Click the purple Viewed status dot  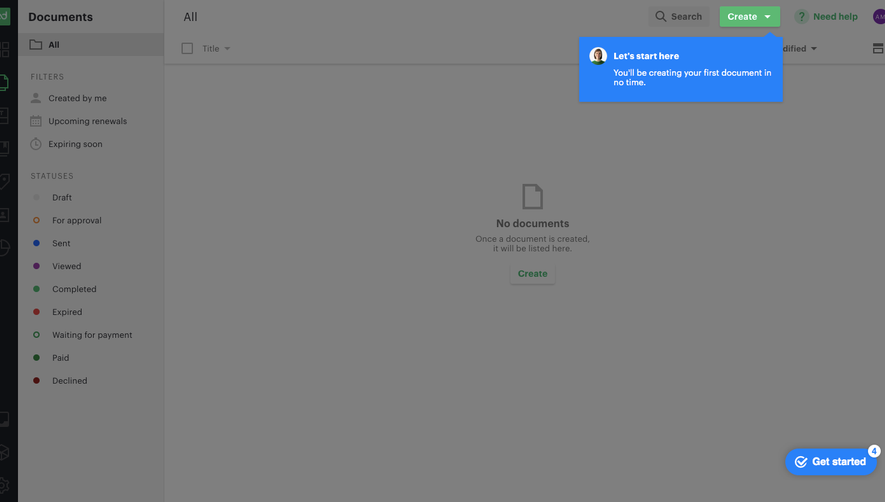[36, 266]
